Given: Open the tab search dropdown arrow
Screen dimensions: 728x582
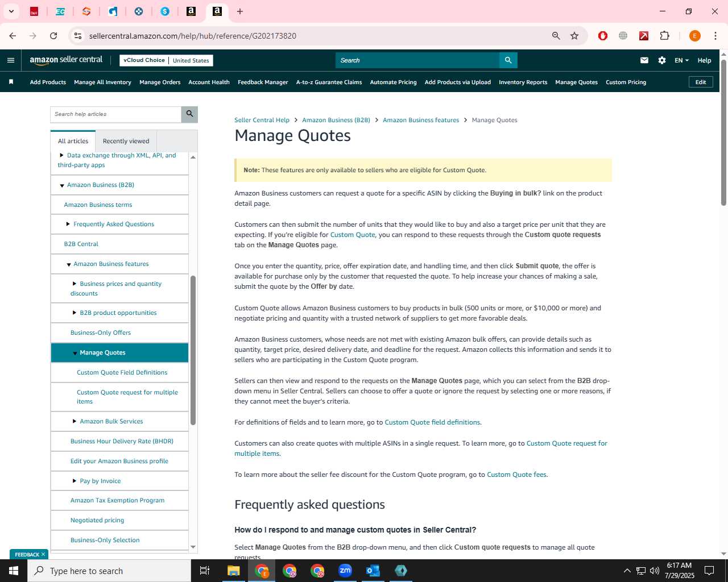Looking at the screenshot, I should (x=11, y=11).
